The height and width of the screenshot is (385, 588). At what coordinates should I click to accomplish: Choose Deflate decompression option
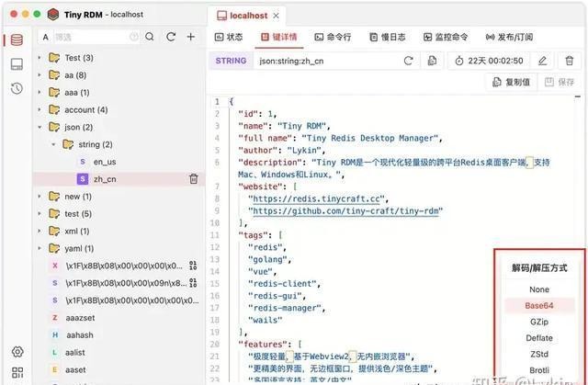click(539, 338)
